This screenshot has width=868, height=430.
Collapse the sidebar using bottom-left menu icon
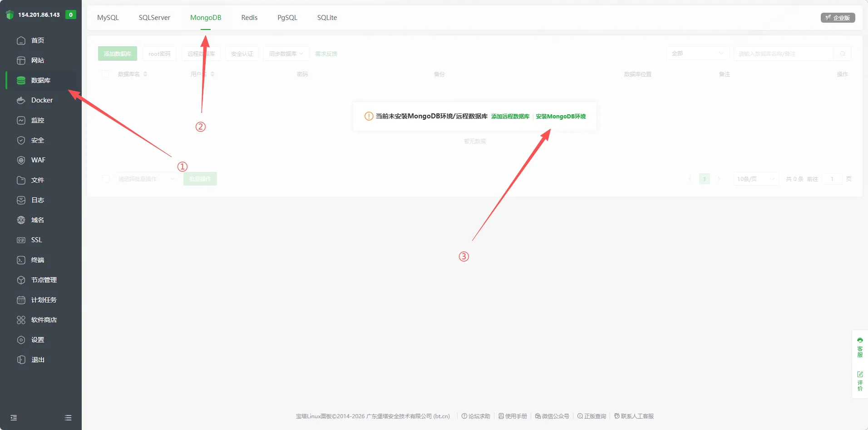click(14, 418)
